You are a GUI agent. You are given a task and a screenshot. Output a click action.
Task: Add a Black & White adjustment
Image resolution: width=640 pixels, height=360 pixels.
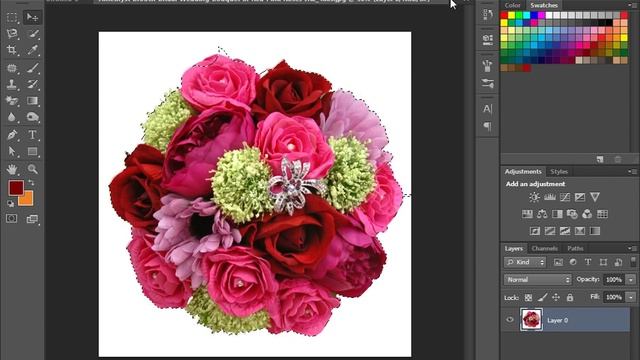tap(557, 214)
